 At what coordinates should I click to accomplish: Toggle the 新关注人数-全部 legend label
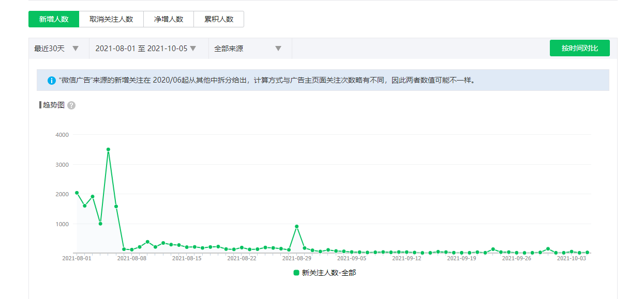click(329, 273)
